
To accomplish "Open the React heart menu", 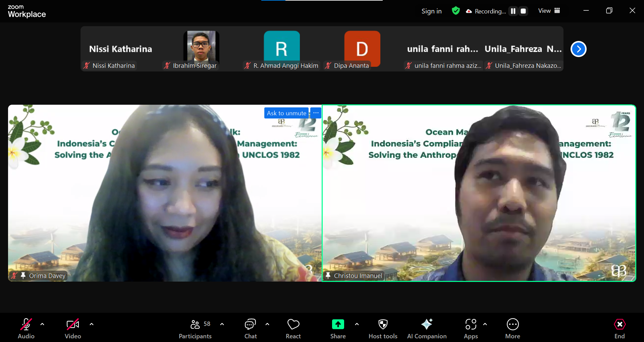I will pos(293,329).
